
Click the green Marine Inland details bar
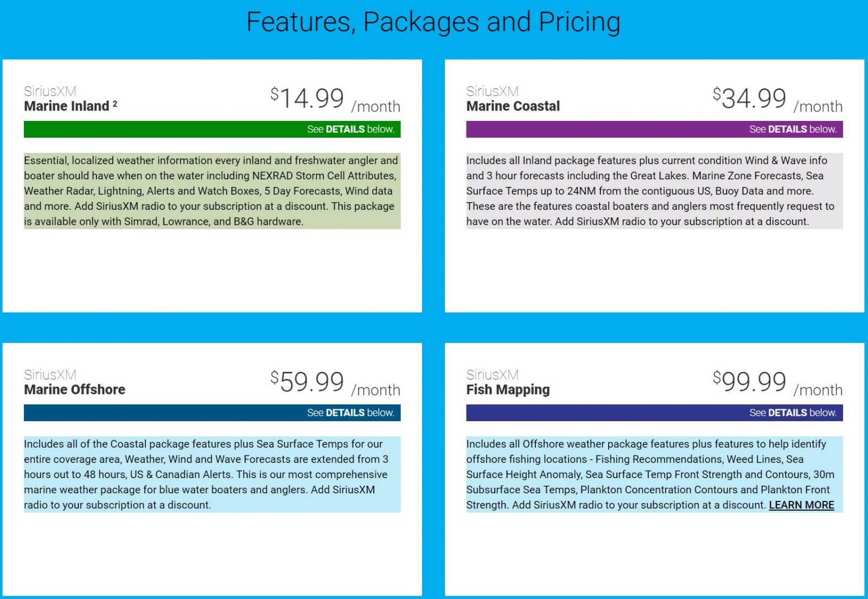tap(212, 129)
